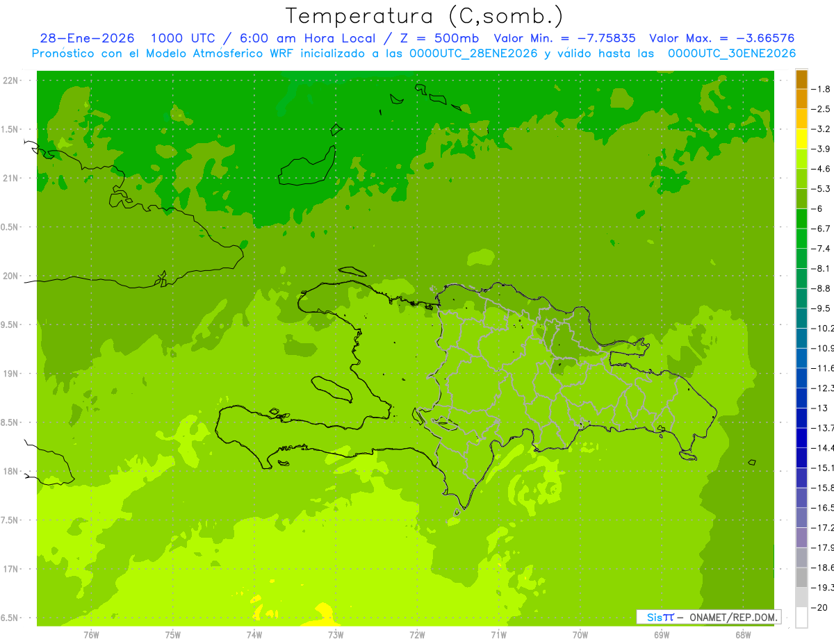Click the "1.5N" latitude label
This screenshot has height=644, width=834.
pyautogui.click(x=10, y=129)
